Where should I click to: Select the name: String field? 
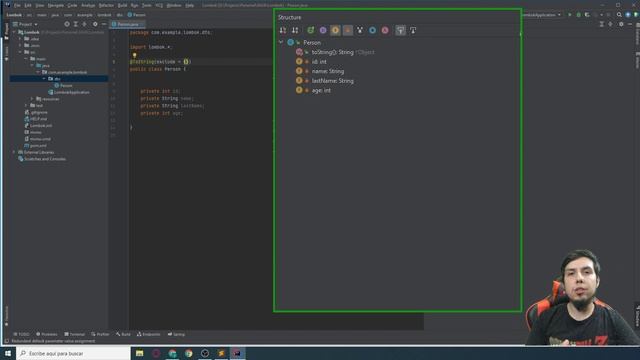(328, 71)
